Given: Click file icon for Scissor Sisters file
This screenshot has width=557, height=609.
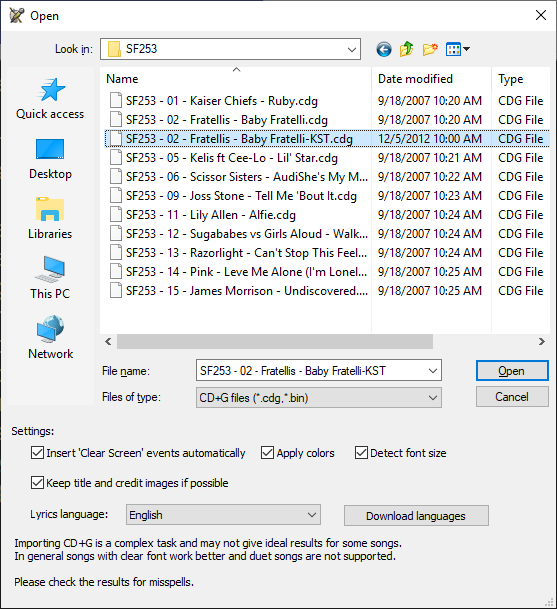Looking at the screenshot, I should (116, 177).
